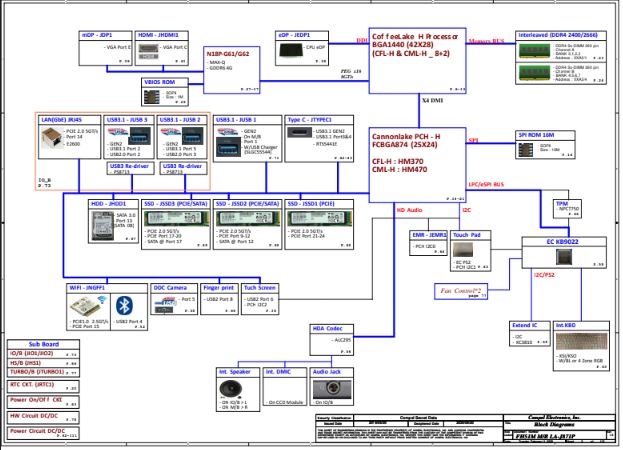This screenshot has width=623, height=450.
Task: Click the "Finger print" block title
Action: (218, 288)
